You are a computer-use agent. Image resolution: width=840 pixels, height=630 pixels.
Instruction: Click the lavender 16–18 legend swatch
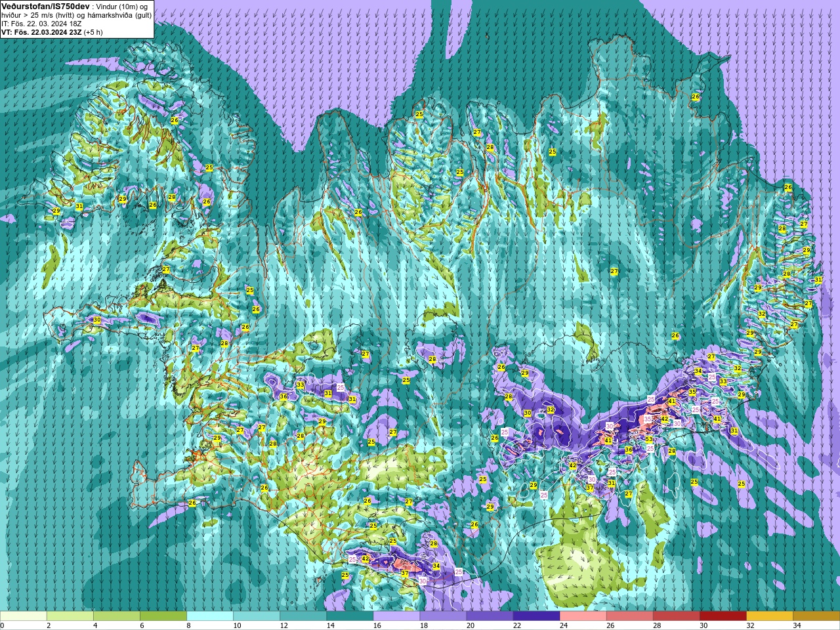click(396, 616)
